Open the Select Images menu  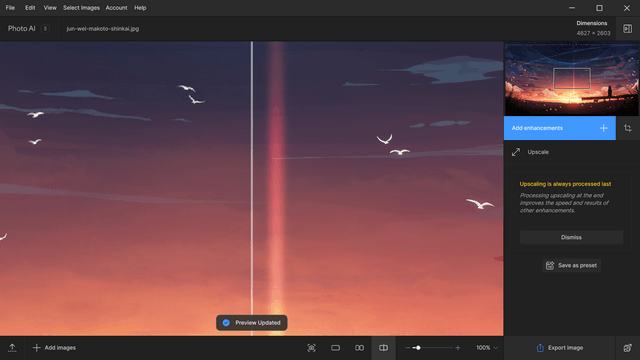pos(81,8)
